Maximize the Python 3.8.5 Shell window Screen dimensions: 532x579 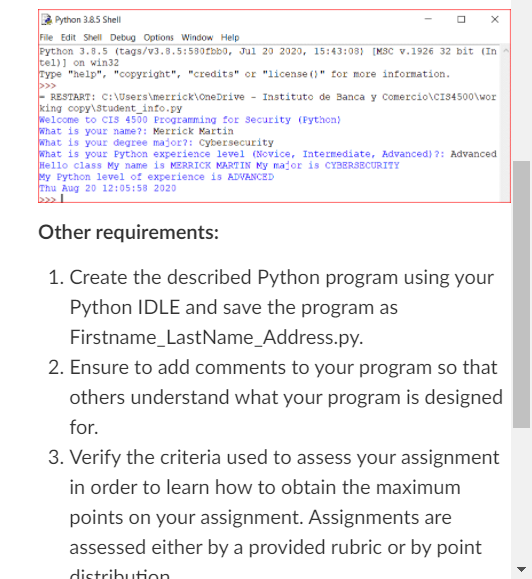[x=461, y=19]
